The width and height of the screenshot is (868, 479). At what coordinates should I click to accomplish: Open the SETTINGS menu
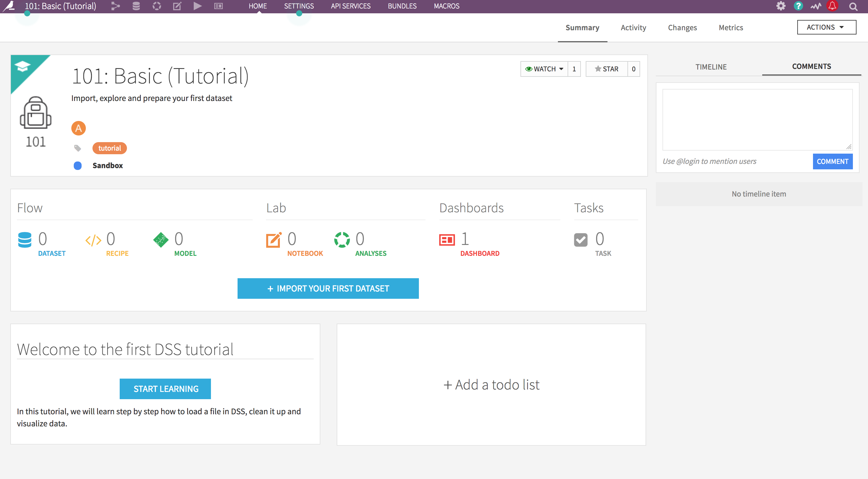tap(299, 6)
